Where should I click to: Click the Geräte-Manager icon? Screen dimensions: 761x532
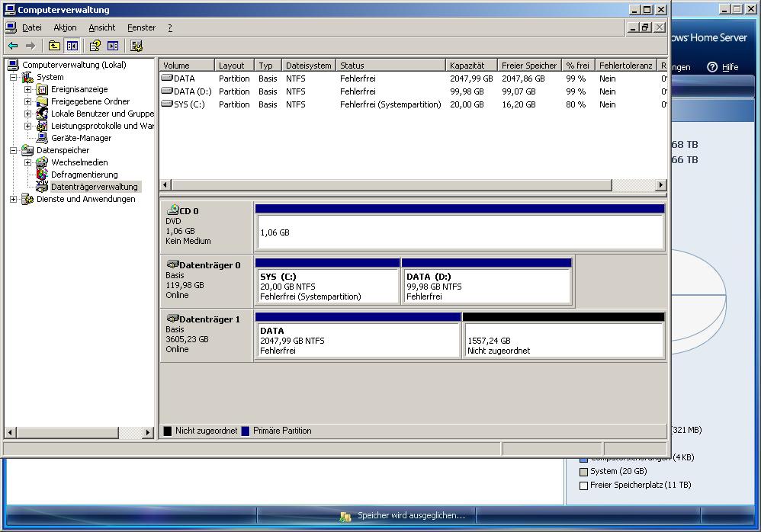(42, 138)
